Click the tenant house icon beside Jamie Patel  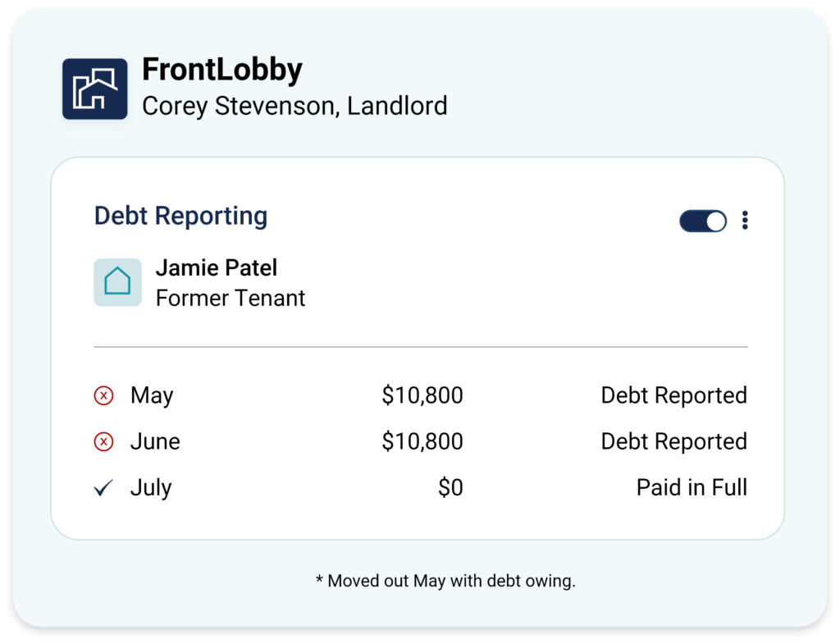click(x=118, y=282)
